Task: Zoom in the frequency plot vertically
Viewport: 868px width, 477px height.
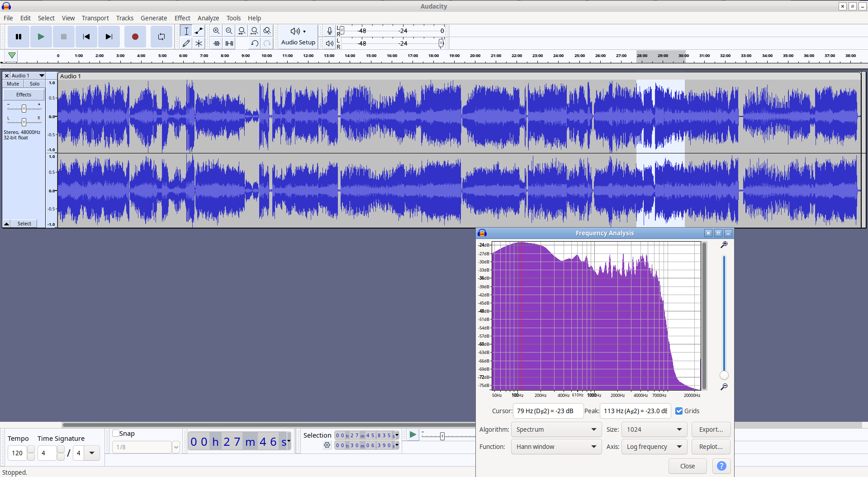Action: [724, 244]
